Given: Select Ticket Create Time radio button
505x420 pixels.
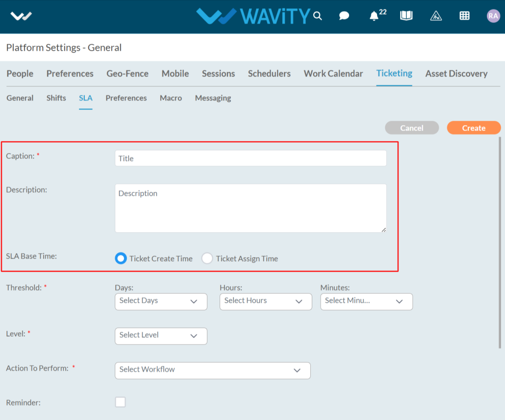Looking at the screenshot, I should 121,258.
